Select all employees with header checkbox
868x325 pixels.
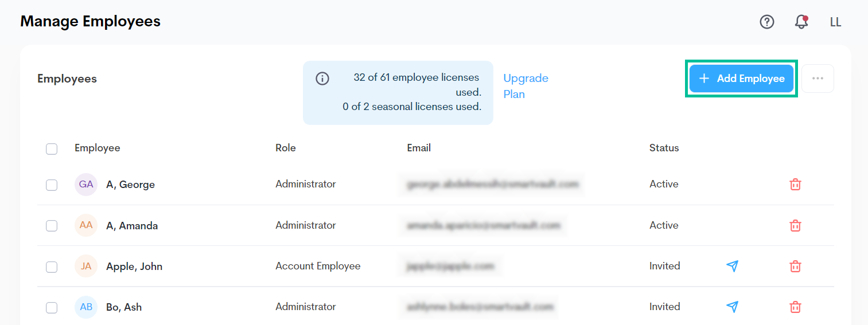pyautogui.click(x=52, y=149)
